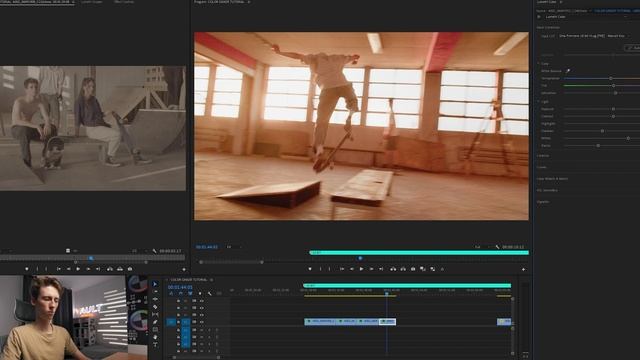
Task: Export a frame from the Source monitor
Action: [130, 269]
